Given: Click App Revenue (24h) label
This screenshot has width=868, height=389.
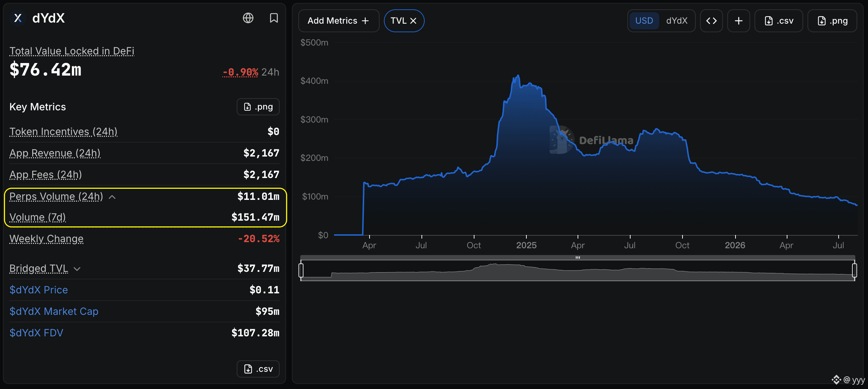Looking at the screenshot, I should [55, 153].
